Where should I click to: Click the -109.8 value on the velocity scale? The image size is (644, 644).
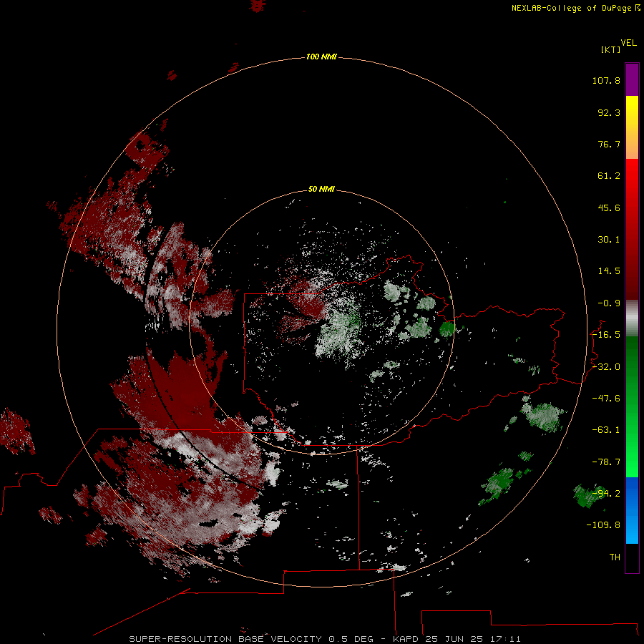coord(603,525)
